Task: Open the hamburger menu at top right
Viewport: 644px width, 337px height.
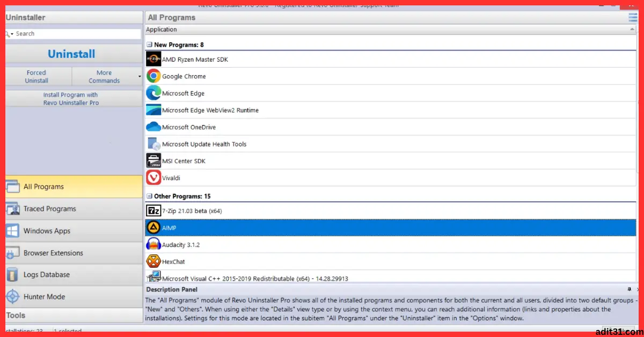Action: [x=633, y=17]
